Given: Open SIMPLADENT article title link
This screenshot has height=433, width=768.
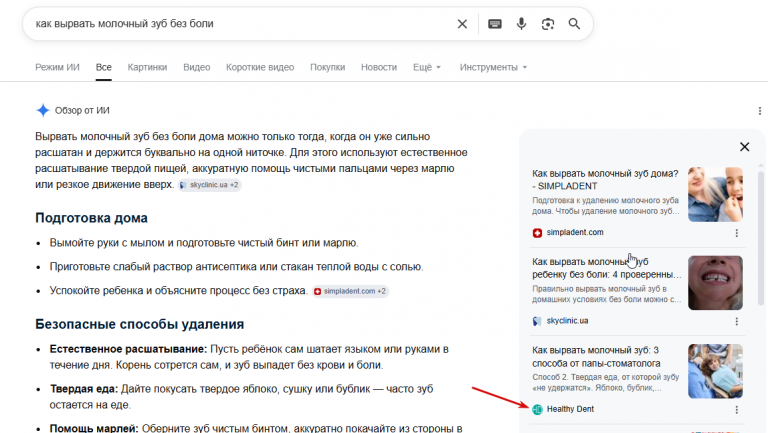Looking at the screenshot, I should 605,180.
